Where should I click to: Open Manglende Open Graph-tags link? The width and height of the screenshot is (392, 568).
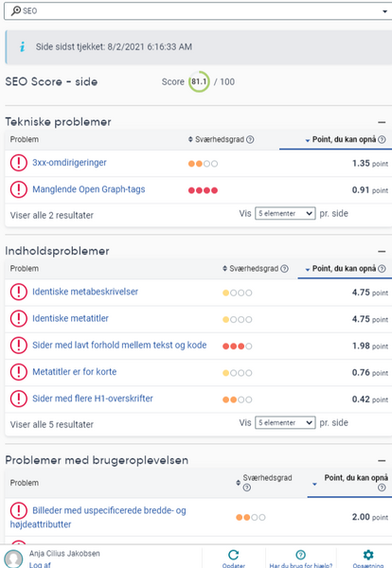coord(89,189)
